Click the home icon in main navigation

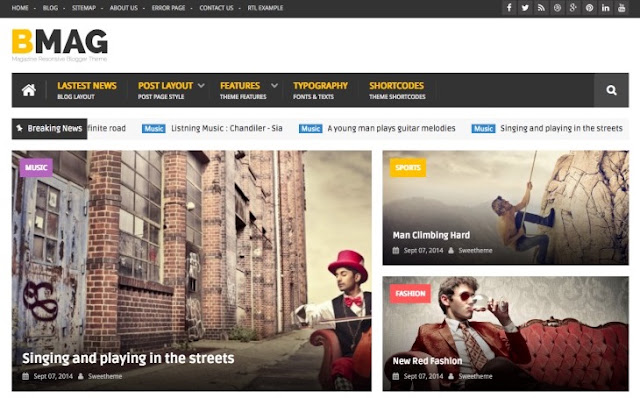[x=29, y=90]
